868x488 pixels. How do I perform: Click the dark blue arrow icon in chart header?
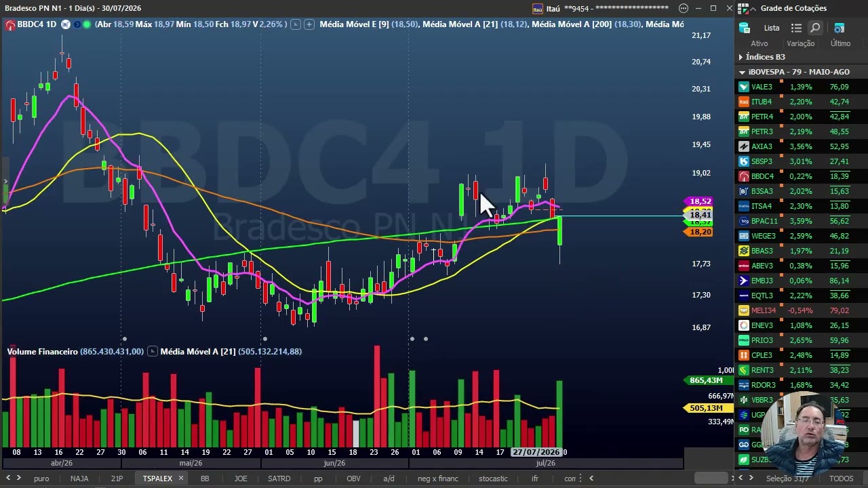pyautogui.click(x=77, y=24)
